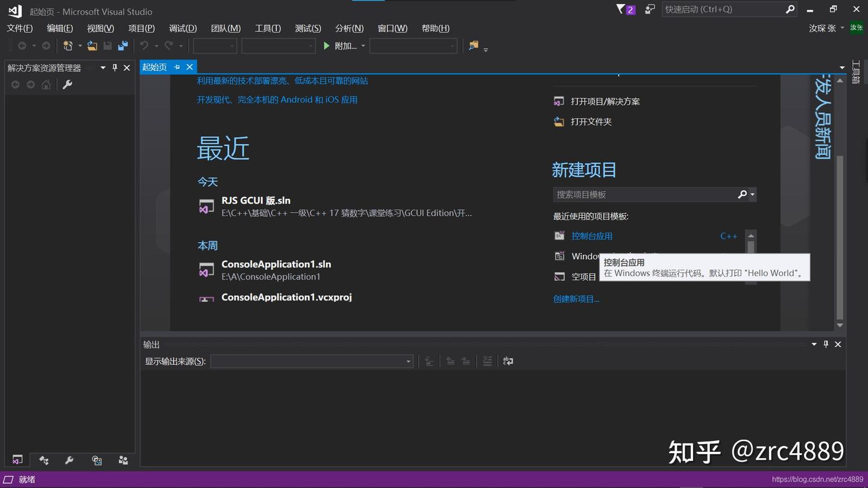Open Output window position dropdown arrow
This screenshot has height=488, width=868.
[814, 345]
